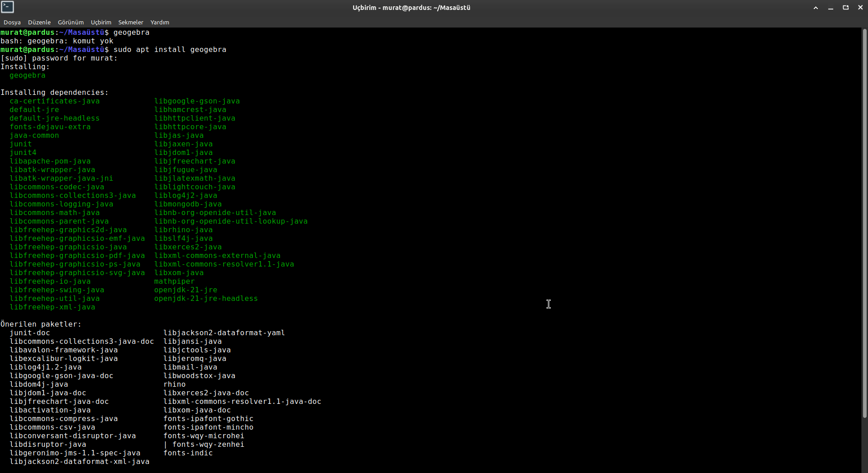This screenshot has width=868, height=473.
Task: Click the 'libwoodstox-java' suggested package
Action: [199, 376]
